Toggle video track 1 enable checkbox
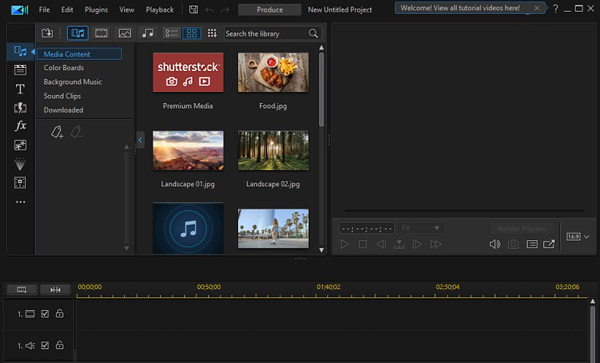 click(x=45, y=314)
